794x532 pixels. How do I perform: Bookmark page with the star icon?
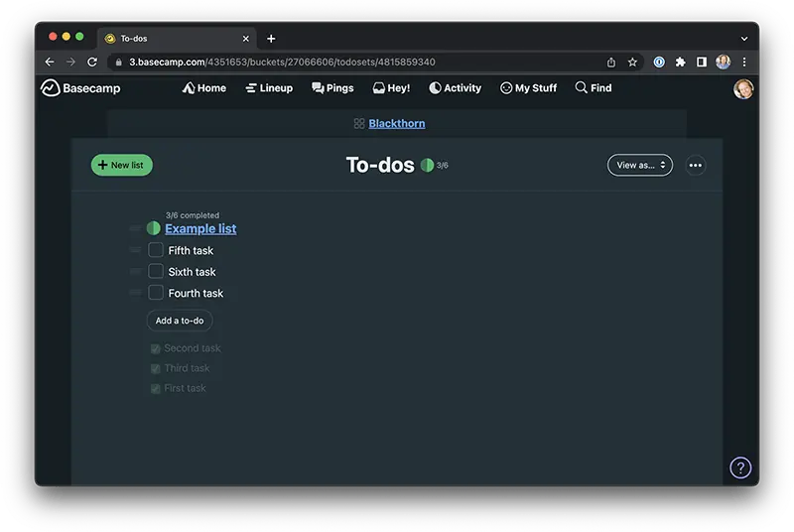[x=632, y=62]
